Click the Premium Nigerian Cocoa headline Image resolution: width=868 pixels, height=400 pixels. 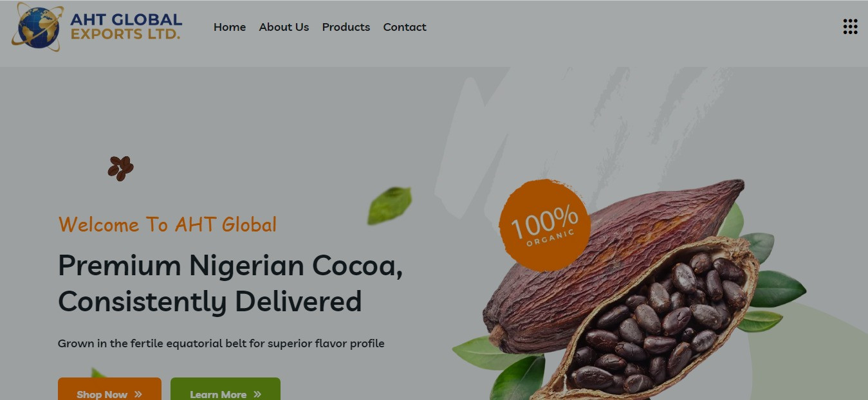point(230,283)
